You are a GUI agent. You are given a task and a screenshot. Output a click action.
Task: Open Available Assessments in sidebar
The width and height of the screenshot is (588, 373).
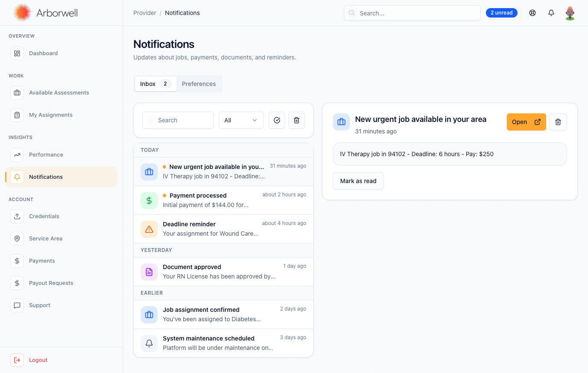(x=59, y=93)
